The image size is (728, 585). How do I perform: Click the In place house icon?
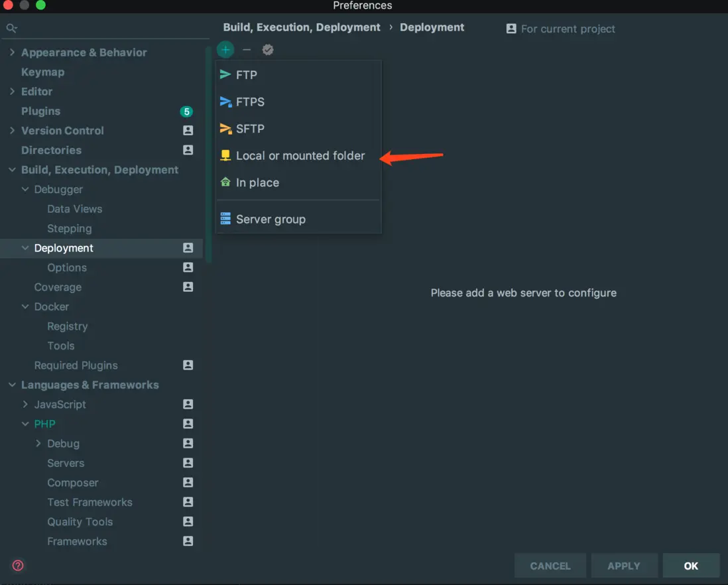tap(225, 182)
